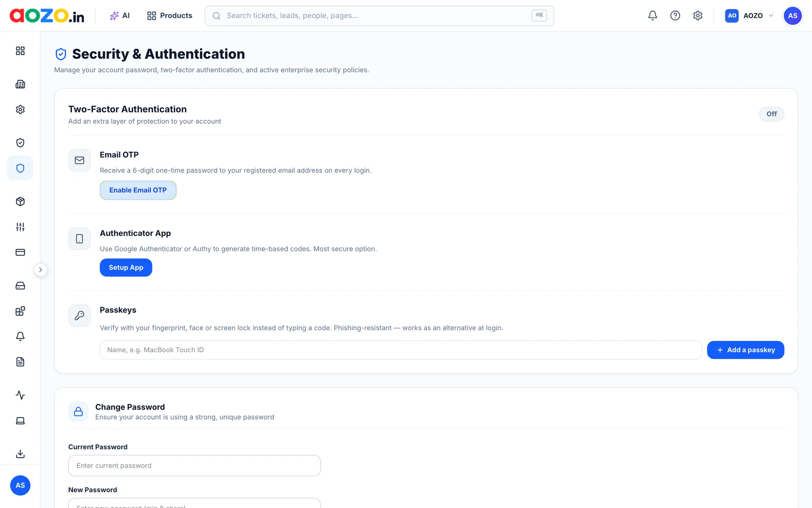Click Add a passkey button

click(746, 350)
